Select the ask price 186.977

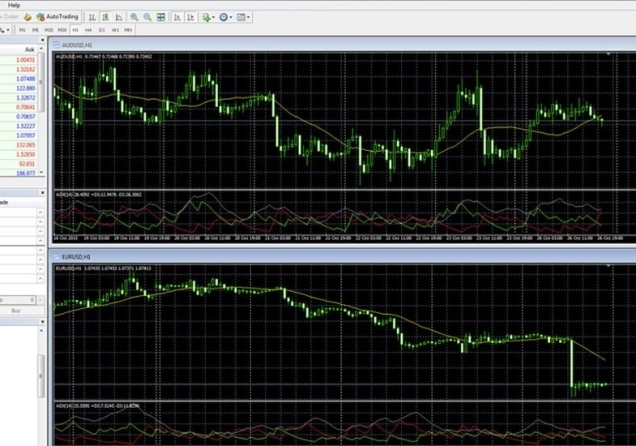click(x=26, y=173)
